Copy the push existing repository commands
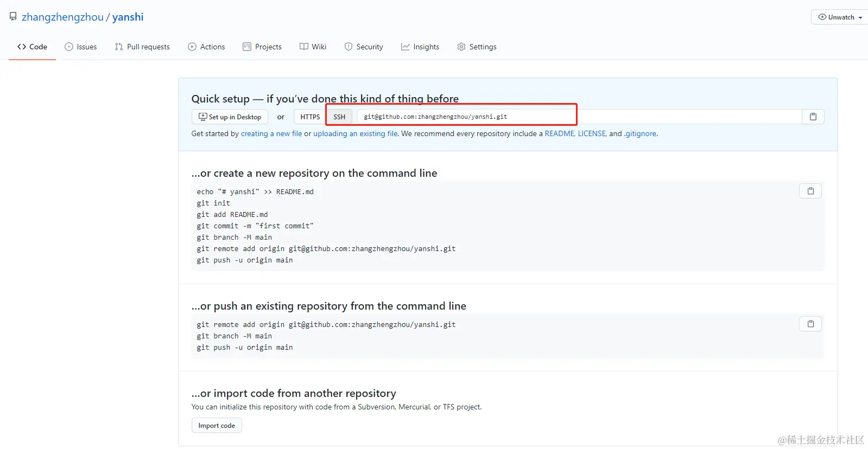The height and width of the screenshot is (449, 868). point(810,324)
